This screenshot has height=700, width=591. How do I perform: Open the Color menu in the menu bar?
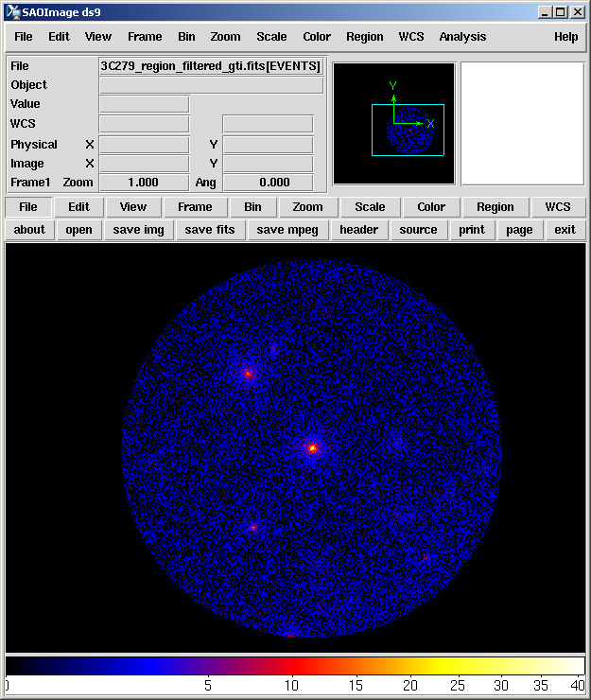(317, 37)
